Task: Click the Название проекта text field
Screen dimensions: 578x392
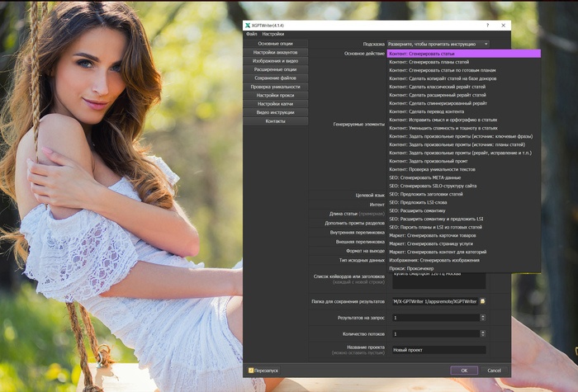Action: pyautogui.click(x=438, y=350)
